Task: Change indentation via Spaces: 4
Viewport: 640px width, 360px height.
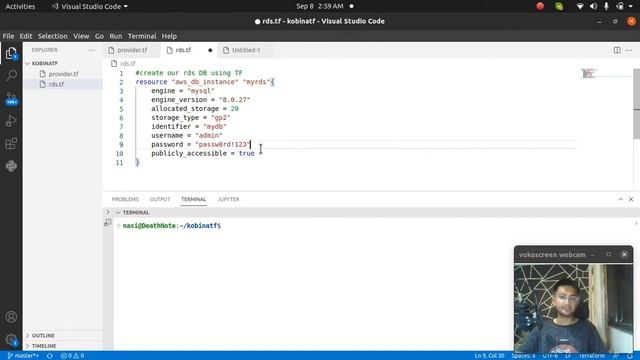Action: [523, 356]
